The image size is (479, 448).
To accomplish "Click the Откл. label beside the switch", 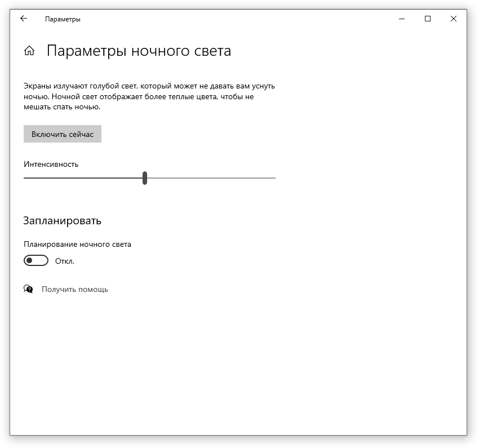I will pos(65,261).
